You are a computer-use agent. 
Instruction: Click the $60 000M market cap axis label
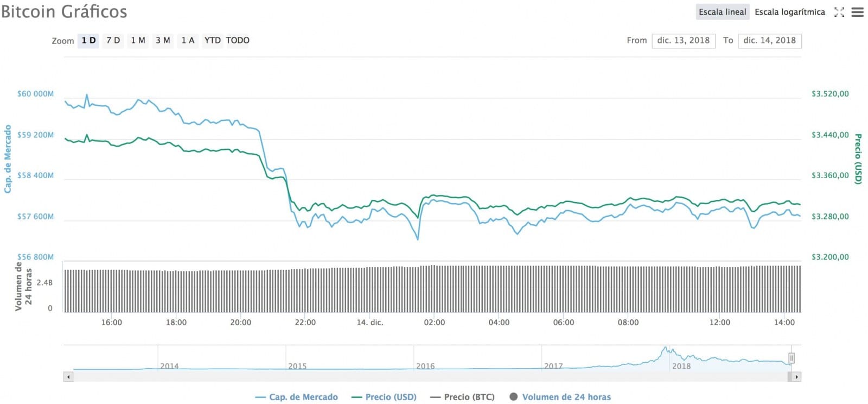pyautogui.click(x=35, y=94)
